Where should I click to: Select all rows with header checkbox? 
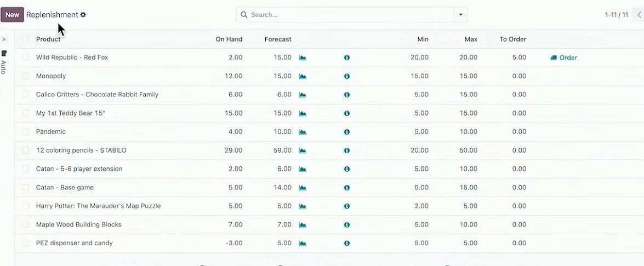tap(25, 39)
